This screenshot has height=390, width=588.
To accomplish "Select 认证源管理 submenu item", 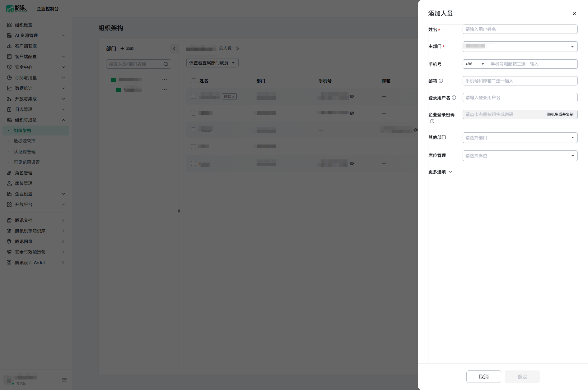I will 36,152.
